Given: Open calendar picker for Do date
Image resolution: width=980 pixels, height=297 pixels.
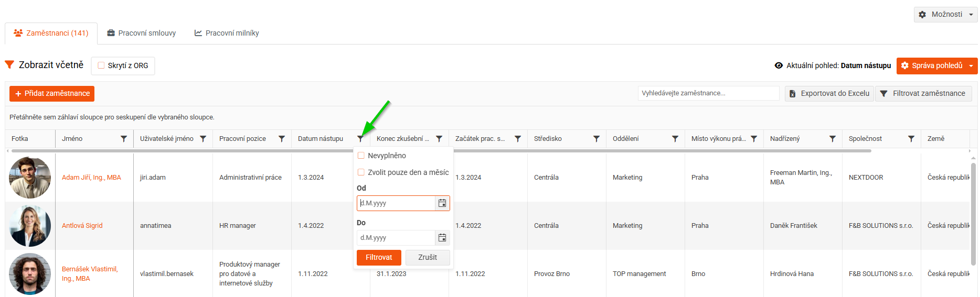Looking at the screenshot, I should (x=442, y=238).
